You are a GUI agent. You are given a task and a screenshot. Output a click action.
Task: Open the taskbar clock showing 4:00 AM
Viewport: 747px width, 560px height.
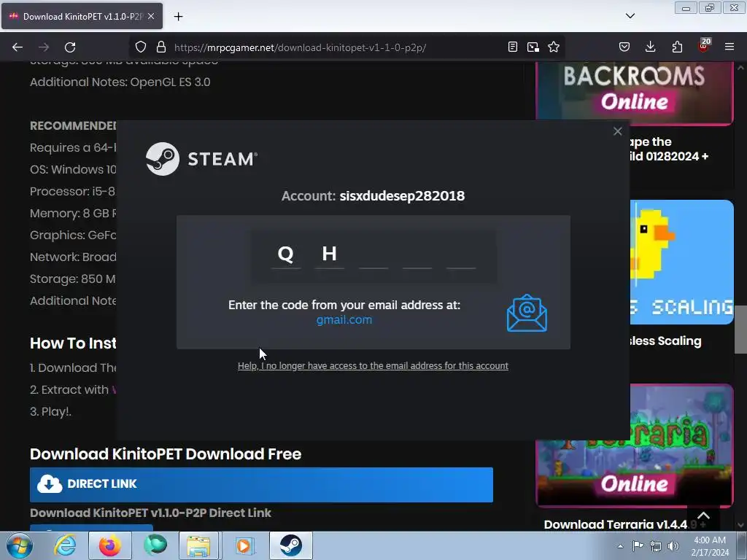(x=710, y=546)
